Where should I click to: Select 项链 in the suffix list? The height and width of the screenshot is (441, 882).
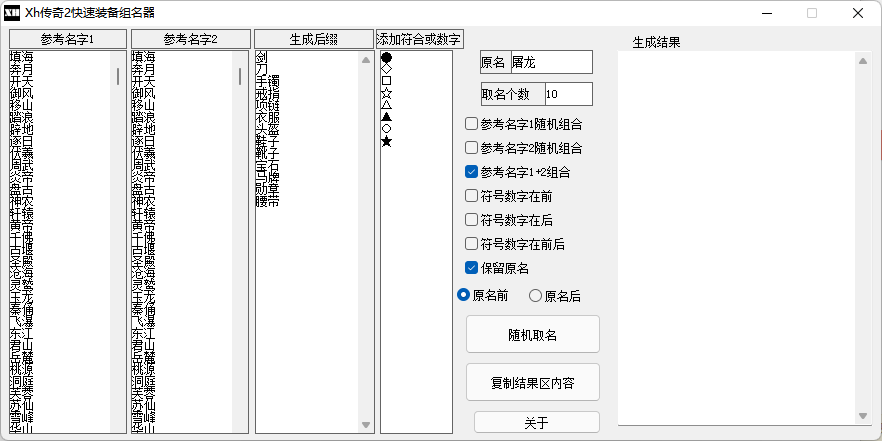pyautogui.click(x=267, y=105)
